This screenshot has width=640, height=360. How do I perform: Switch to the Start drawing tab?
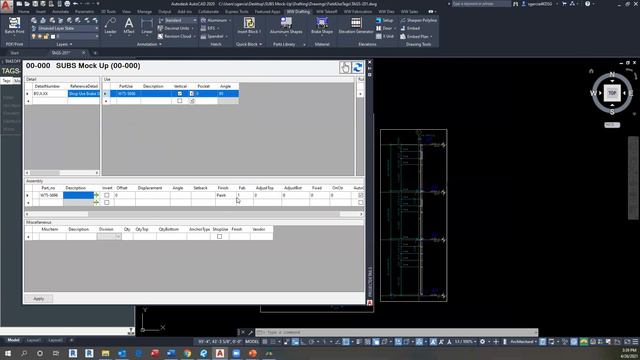[x=15, y=53]
